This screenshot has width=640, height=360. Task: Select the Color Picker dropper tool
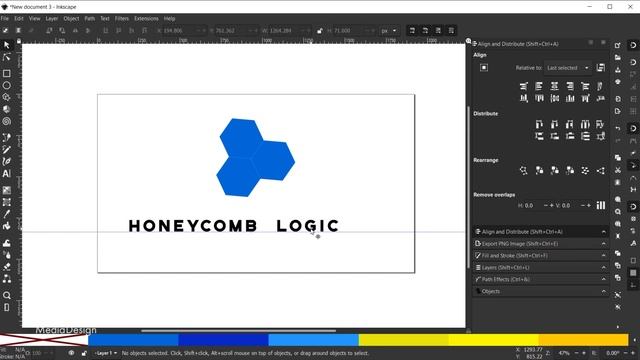(7, 214)
